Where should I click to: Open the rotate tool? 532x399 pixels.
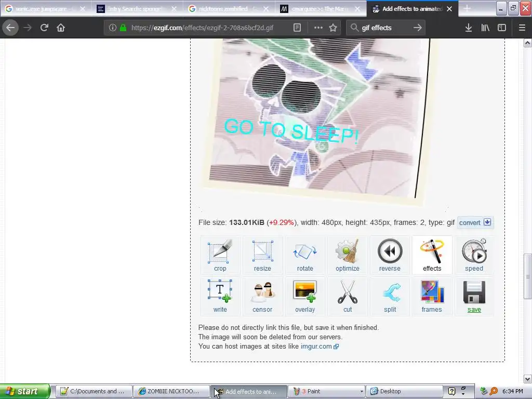[304, 256]
